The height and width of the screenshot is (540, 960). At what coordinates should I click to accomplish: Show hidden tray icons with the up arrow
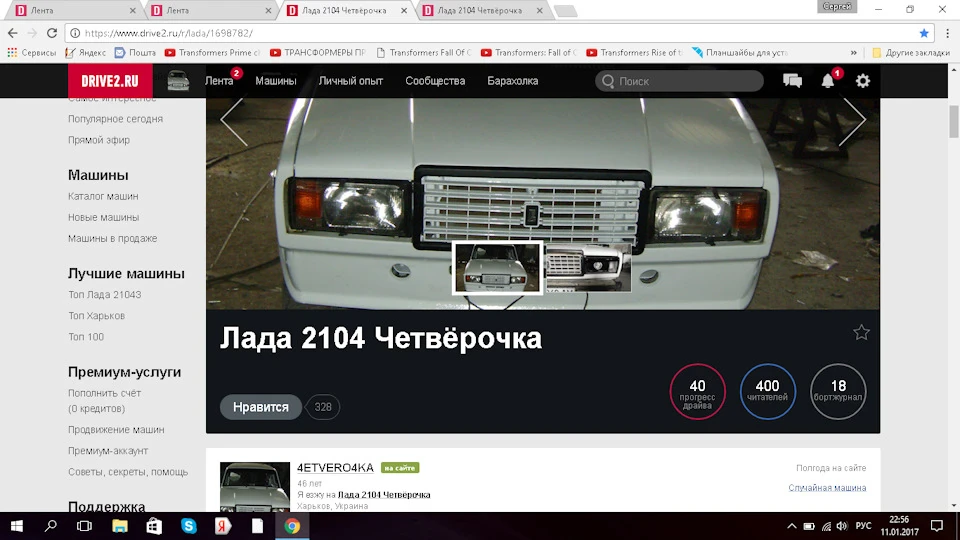tap(792, 526)
